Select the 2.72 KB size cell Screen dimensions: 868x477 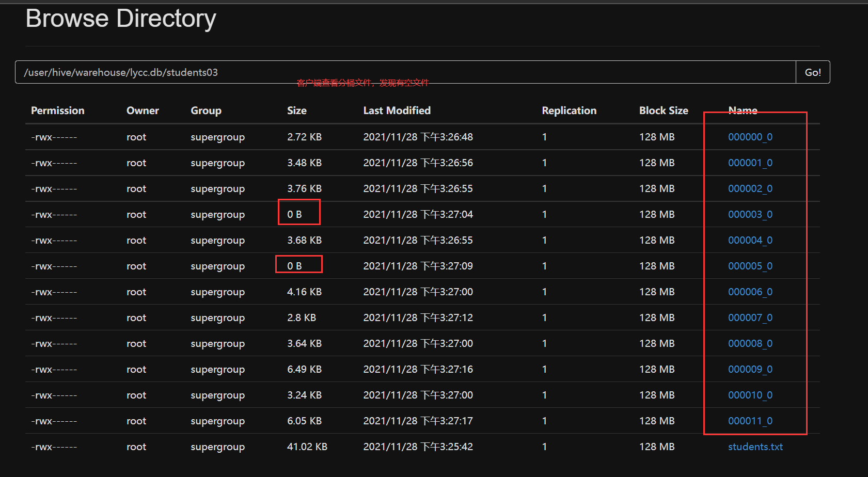tap(304, 137)
